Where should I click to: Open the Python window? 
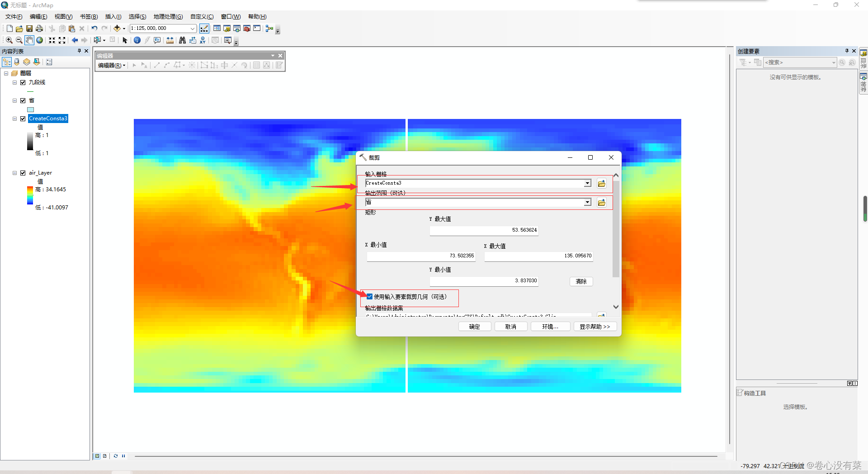[x=257, y=28]
